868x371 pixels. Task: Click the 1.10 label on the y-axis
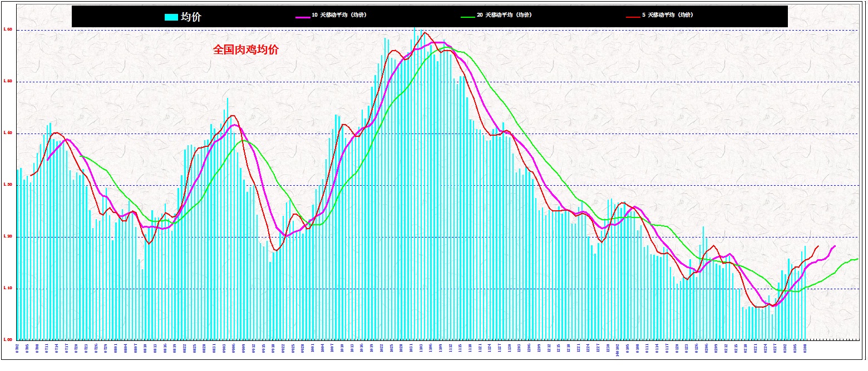tap(8, 288)
